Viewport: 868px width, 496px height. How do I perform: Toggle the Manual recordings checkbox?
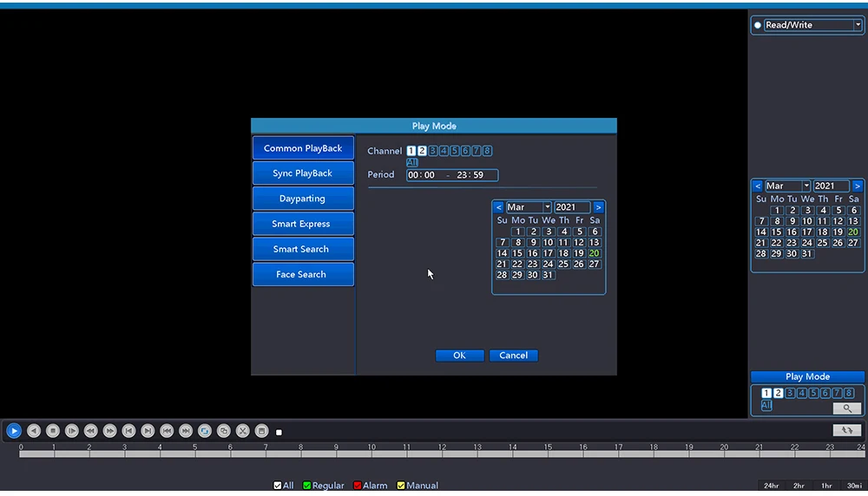point(401,486)
